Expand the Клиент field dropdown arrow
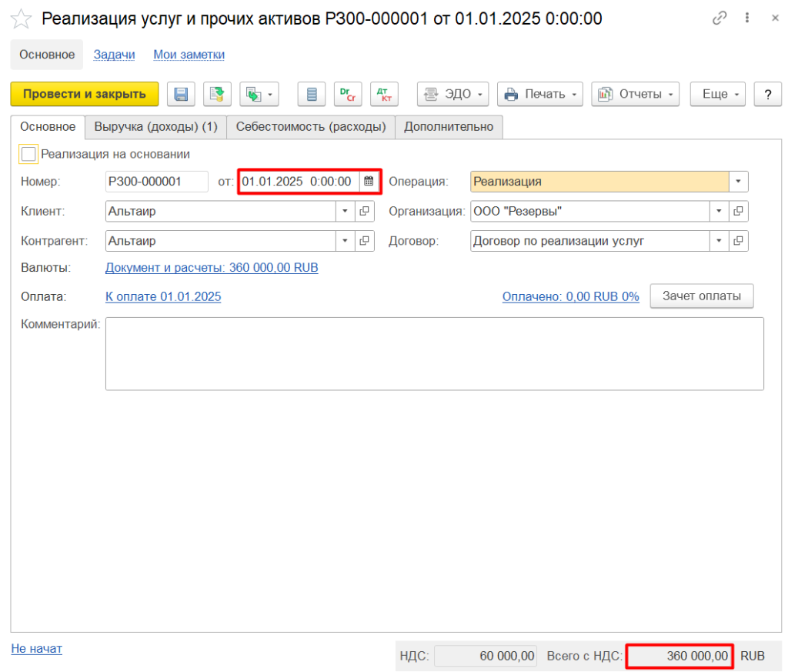The width and height of the screenshot is (788, 672). click(345, 211)
